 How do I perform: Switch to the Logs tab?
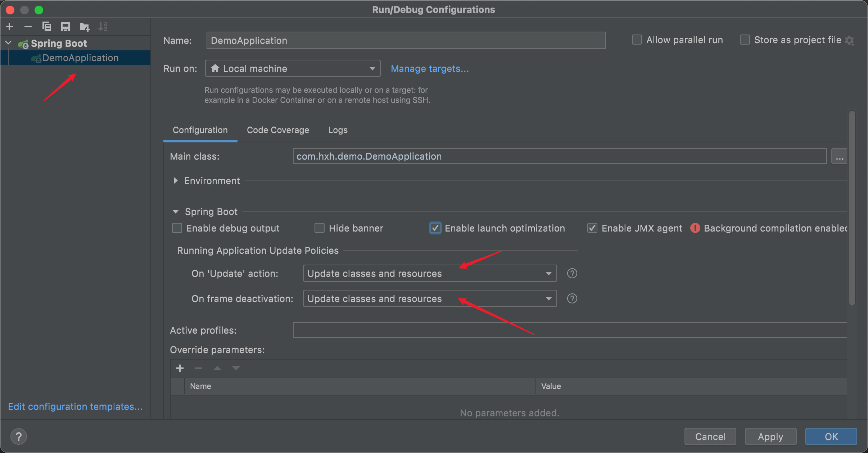tap(338, 130)
